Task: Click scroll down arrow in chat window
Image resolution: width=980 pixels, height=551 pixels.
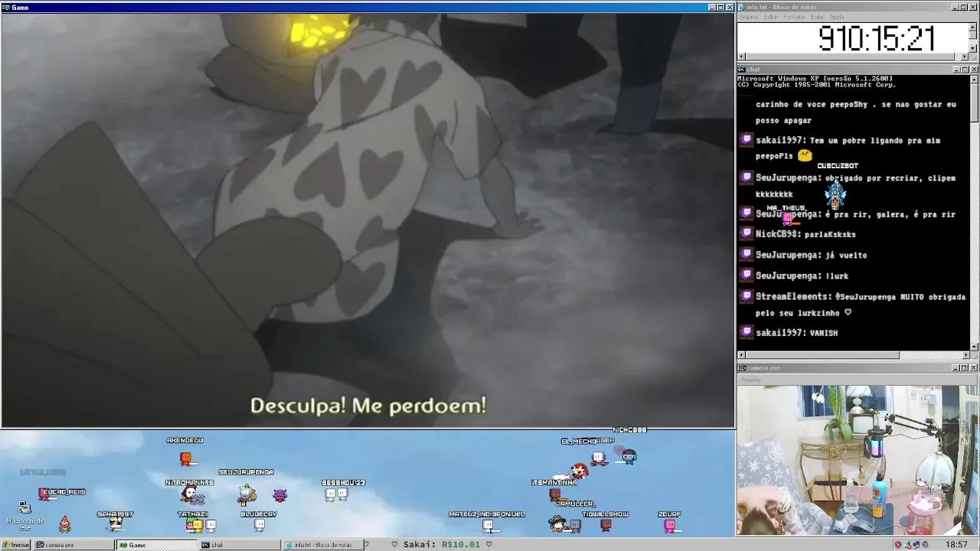Action: click(974, 347)
